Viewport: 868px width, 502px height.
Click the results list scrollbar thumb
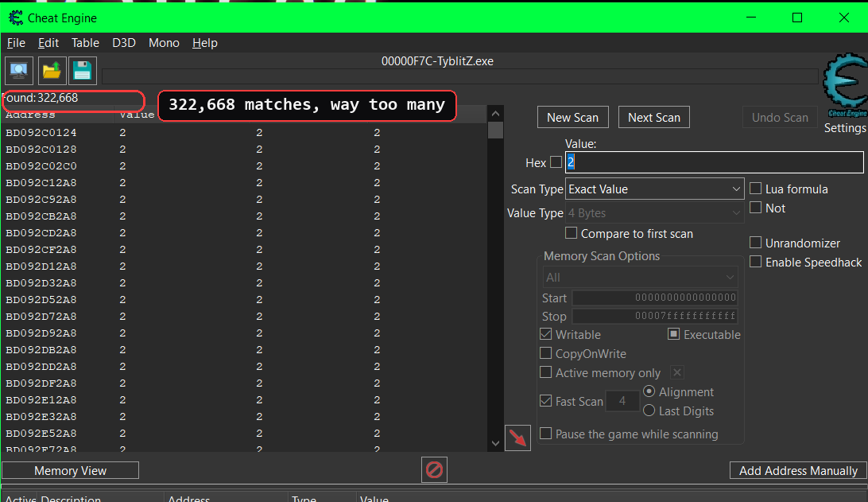pyautogui.click(x=495, y=130)
